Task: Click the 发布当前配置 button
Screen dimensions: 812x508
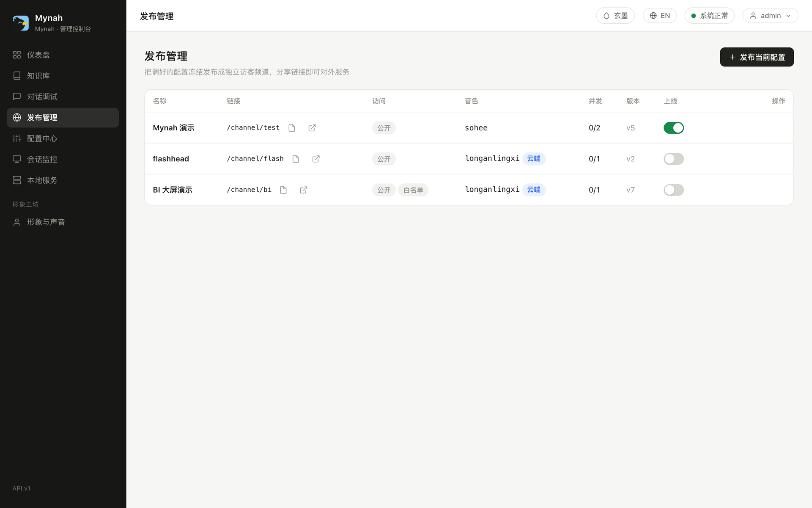Action: point(757,57)
